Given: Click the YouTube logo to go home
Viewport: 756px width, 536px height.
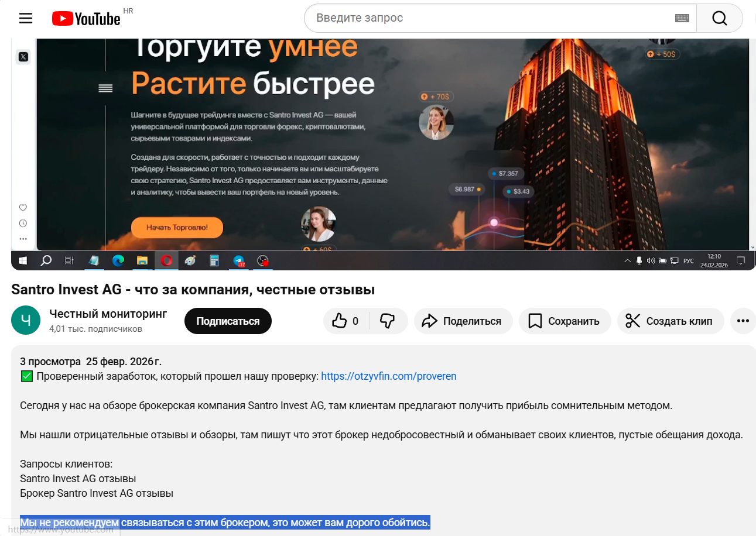Looking at the screenshot, I should pyautogui.click(x=86, y=19).
